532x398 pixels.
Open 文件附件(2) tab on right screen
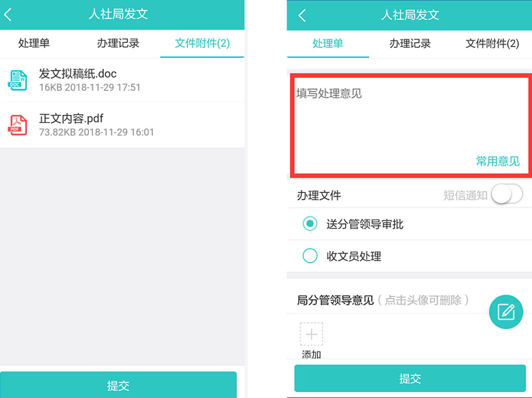492,44
